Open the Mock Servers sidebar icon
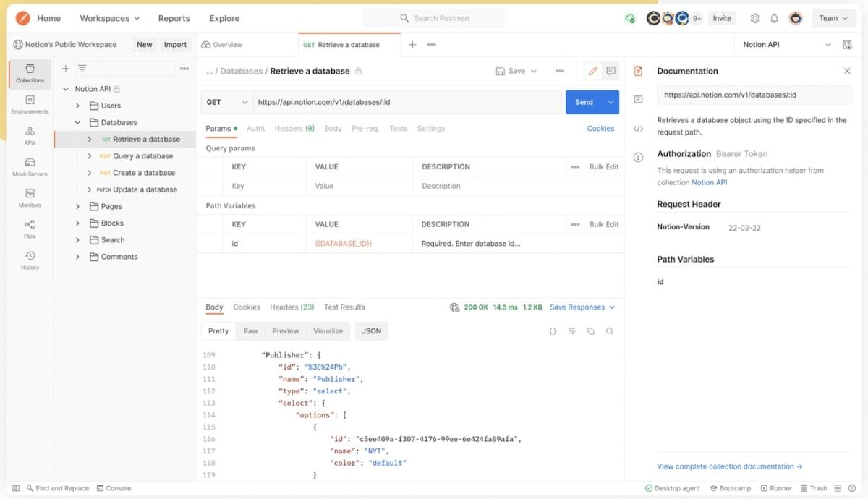Image resolution: width=868 pixels, height=499 pixels. (30, 166)
